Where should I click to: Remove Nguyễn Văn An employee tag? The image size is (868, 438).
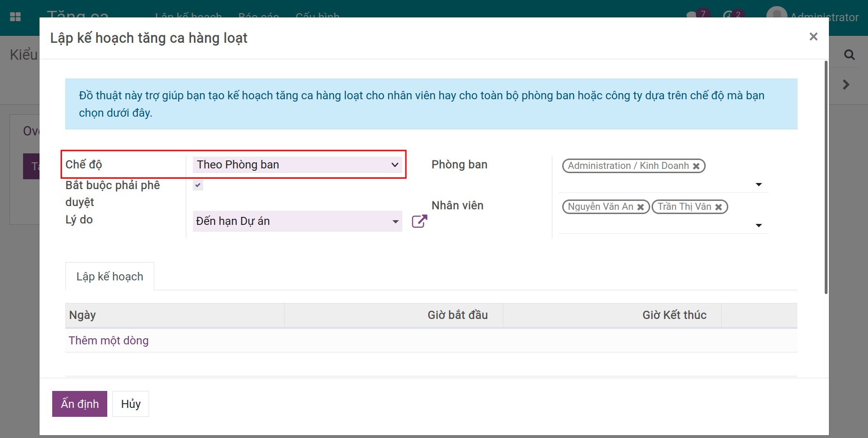640,207
